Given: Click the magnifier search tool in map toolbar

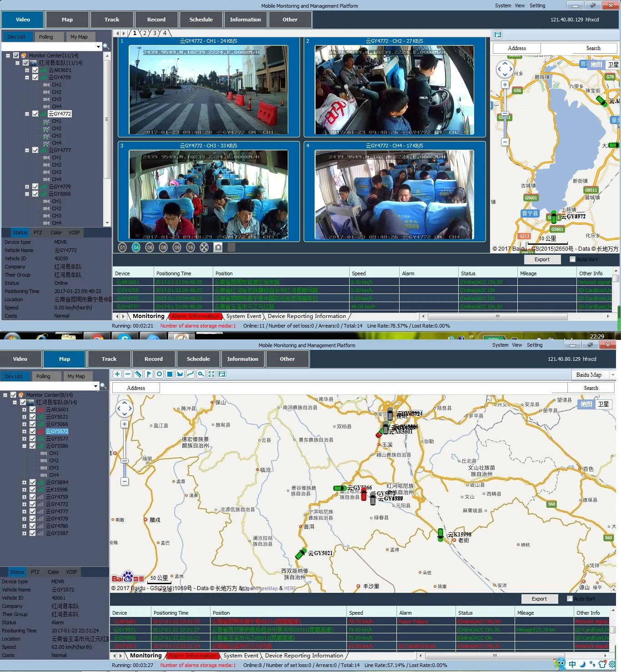Looking at the screenshot, I should [x=201, y=374].
